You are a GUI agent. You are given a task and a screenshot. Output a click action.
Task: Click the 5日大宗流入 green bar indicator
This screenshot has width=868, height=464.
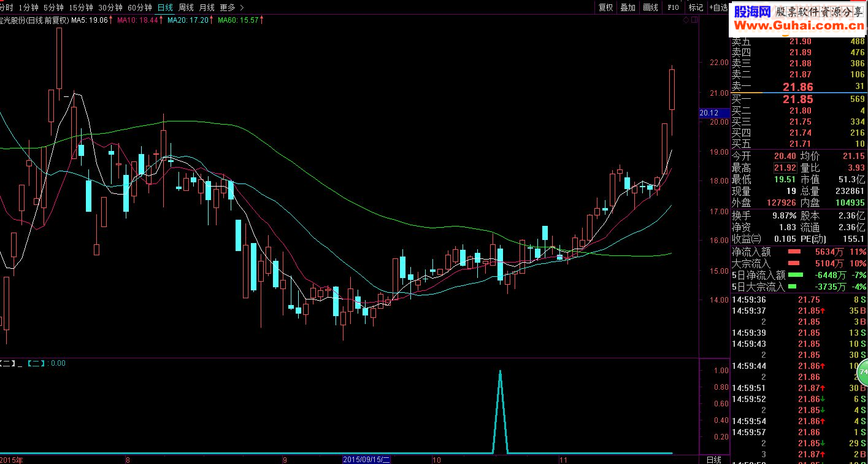(x=792, y=287)
